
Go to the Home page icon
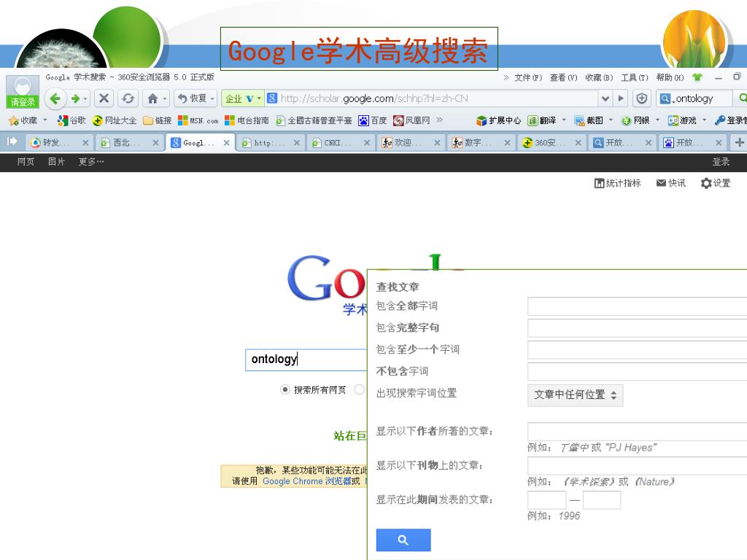pos(152,98)
